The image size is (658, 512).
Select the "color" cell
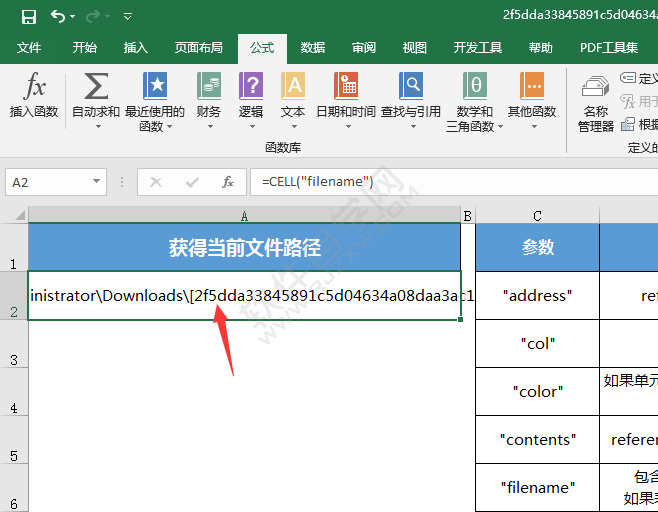point(538,392)
